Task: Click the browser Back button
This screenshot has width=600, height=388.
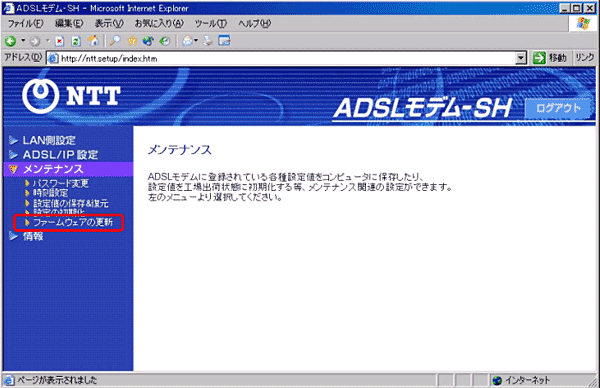Action: [10, 41]
